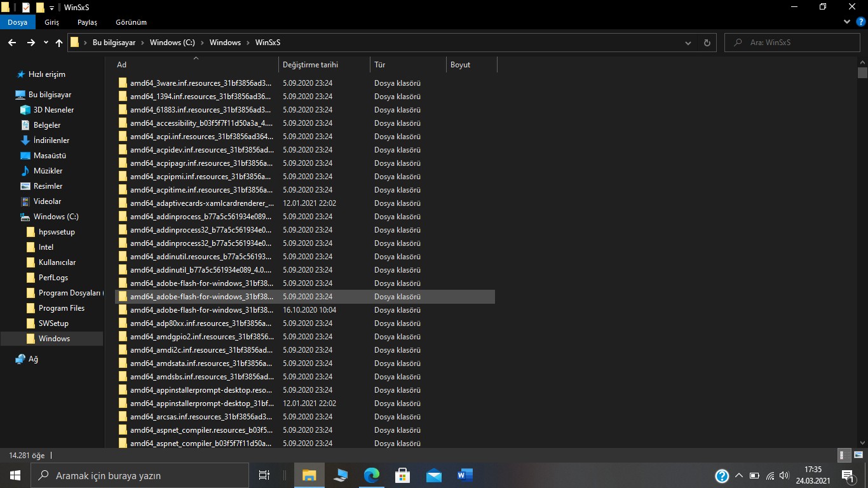Viewport: 868px width, 488px height.
Task: Open Microsoft Store from taskbar
Action: pos(403,475)
